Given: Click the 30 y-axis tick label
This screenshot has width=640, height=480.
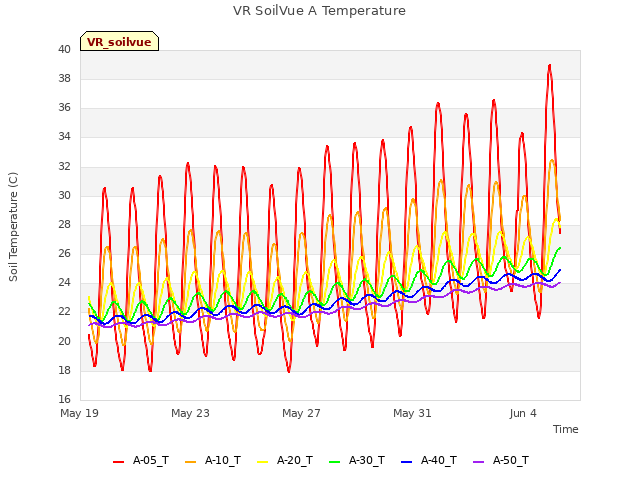Looking at the screenshot, I should 64,195.
